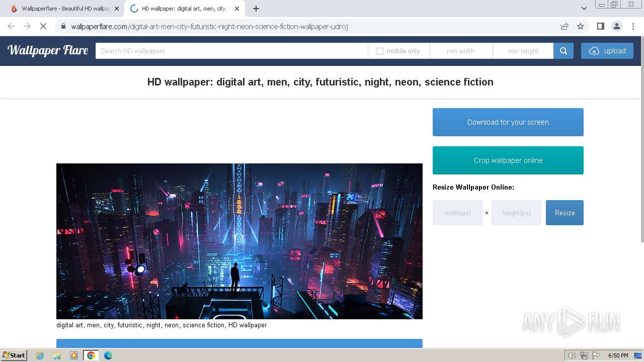Viewport: 644px width, 362px height.
Task: Click the width(px) resize field
Action: (x=458, y=213)
